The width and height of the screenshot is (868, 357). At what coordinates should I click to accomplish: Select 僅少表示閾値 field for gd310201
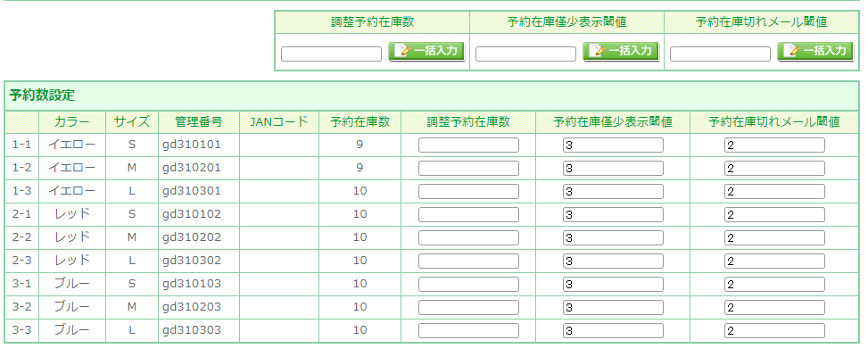613,169
